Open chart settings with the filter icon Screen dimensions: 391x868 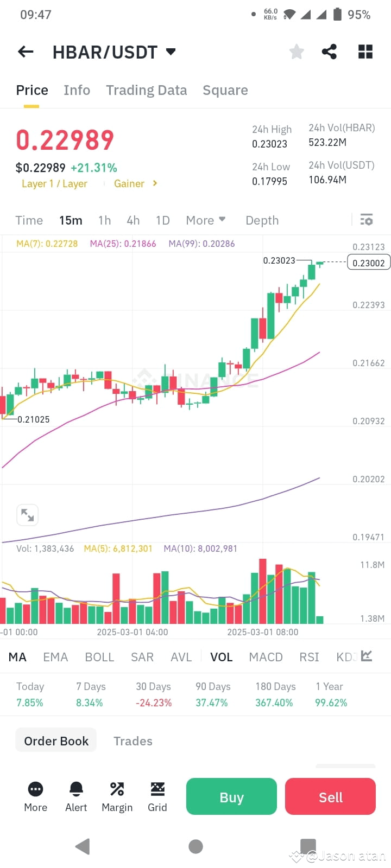(x=367, y=220)
